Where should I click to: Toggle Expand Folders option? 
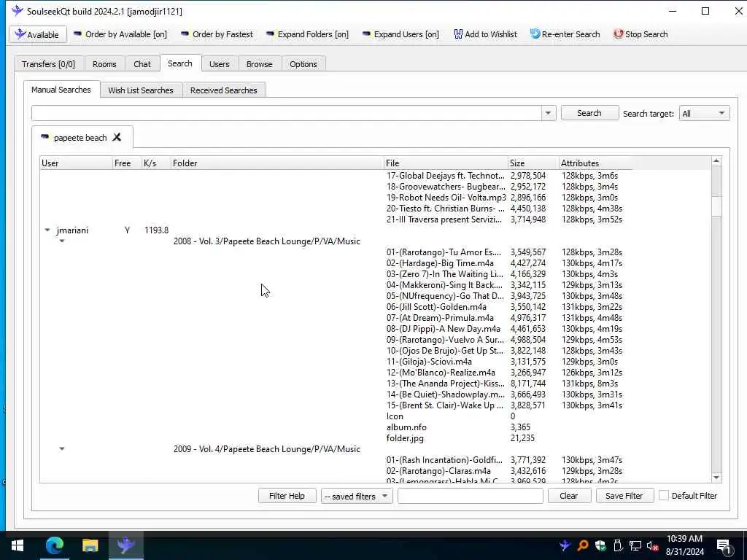(307, 34)
